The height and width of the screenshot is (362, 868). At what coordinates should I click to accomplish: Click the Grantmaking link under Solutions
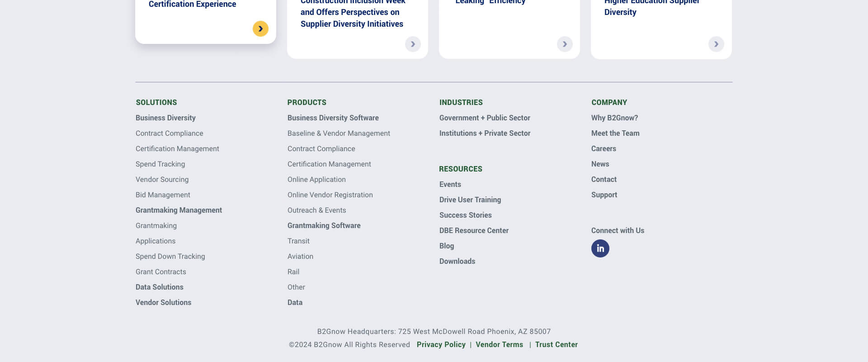(x=156, y=225)
